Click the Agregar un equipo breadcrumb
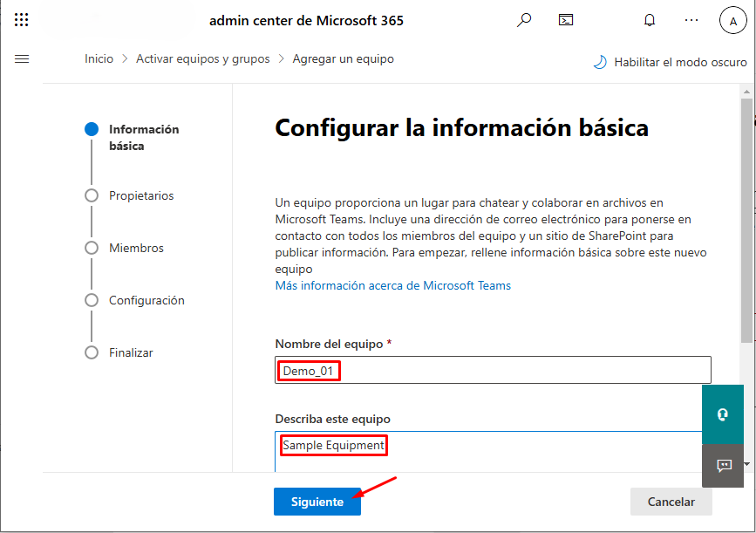Viewport: 756px width, 533px height. [343, 58]
